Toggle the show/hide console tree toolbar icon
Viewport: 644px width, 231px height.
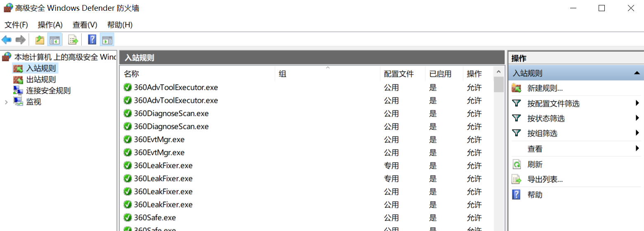54,40
